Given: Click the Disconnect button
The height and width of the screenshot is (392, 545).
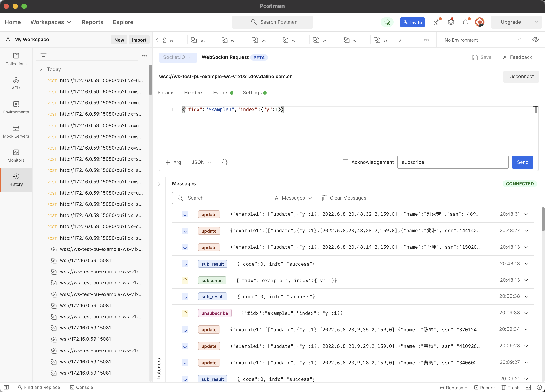Looking at the screenshot, I should pyautogui.click(x=521, y=77).
